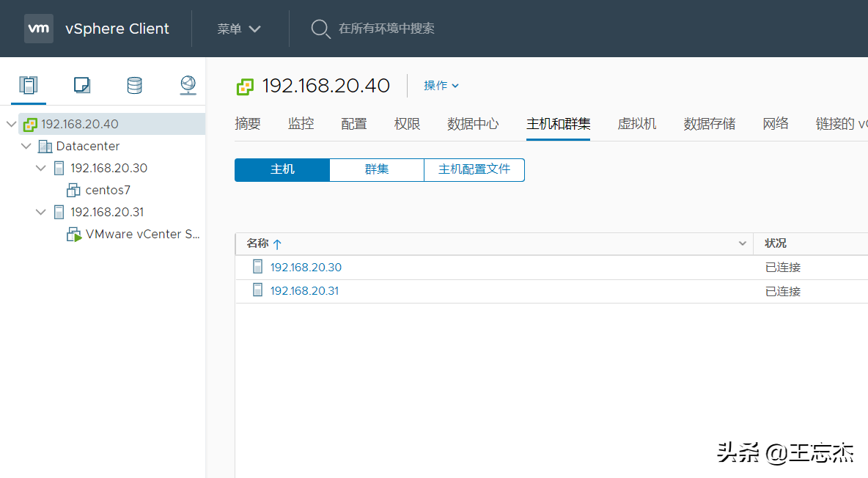
Task: Open the Storage inventory view icon
Action: [x=134, y=85]
